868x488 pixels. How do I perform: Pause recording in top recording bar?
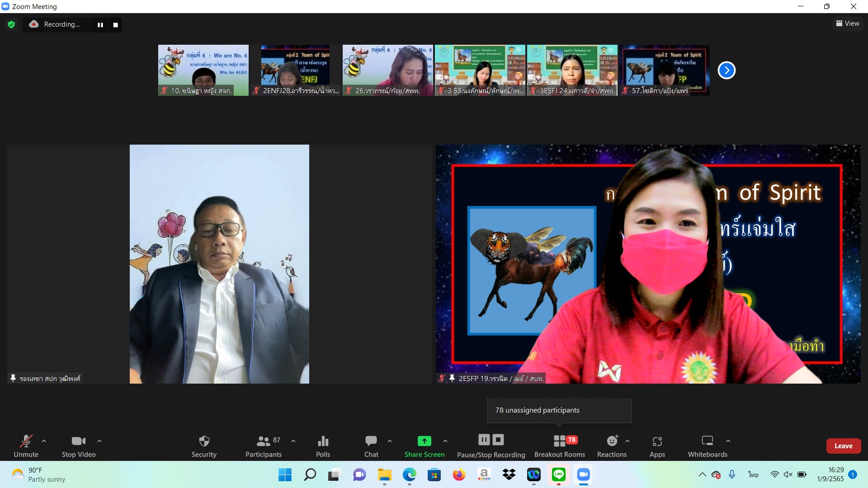coord(100,25)
